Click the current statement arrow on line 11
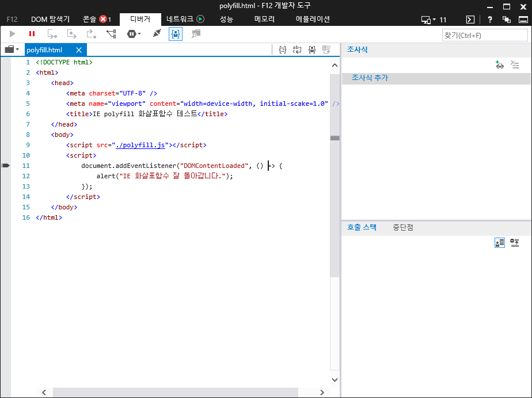The image size is (532, 398). [x=6, y=166]
